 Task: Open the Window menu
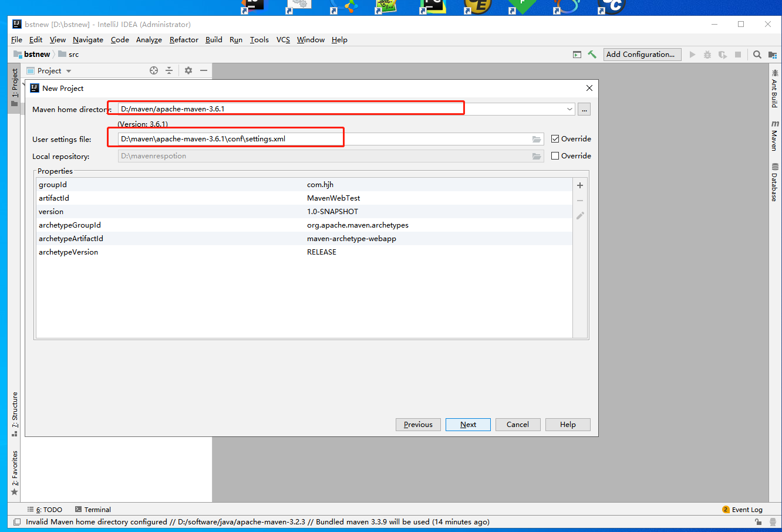coord(311,40)
